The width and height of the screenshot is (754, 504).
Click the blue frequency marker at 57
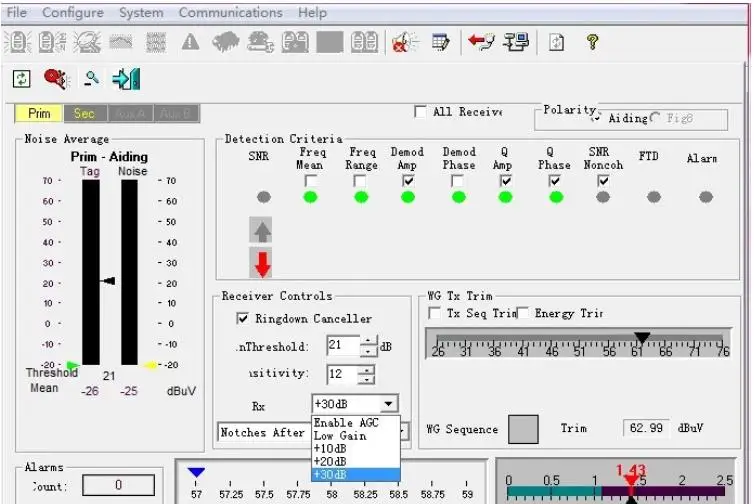click(x=196, y=472)
